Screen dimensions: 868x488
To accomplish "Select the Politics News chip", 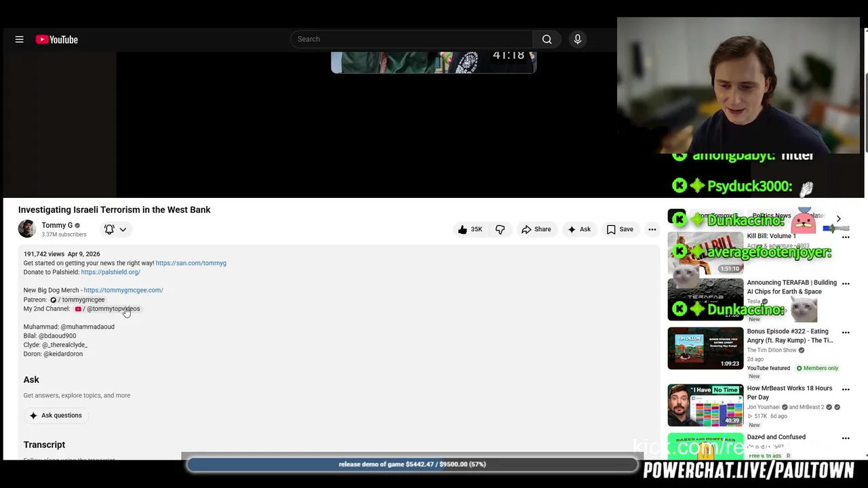I will (772, 216).
